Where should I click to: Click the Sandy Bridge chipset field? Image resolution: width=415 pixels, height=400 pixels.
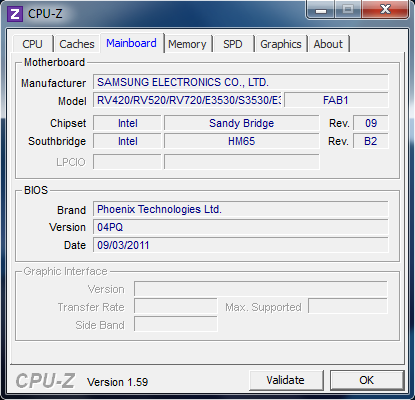tap(242, 123)
